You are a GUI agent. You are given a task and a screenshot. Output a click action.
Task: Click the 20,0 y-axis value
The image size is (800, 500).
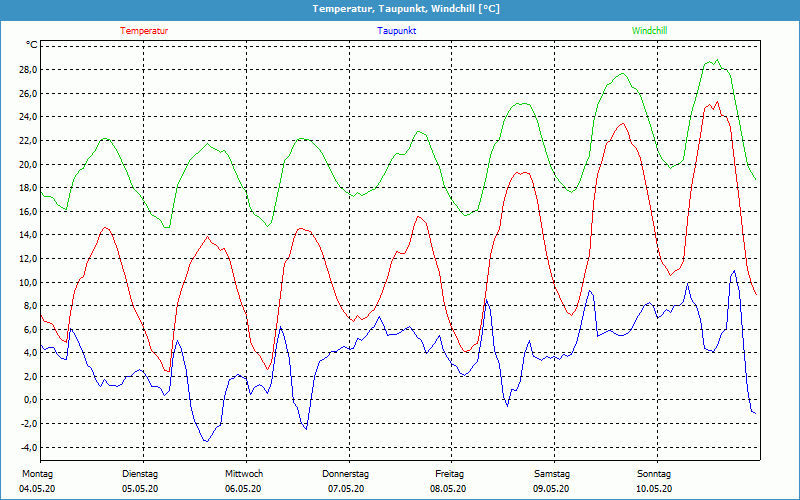(28, 164)
